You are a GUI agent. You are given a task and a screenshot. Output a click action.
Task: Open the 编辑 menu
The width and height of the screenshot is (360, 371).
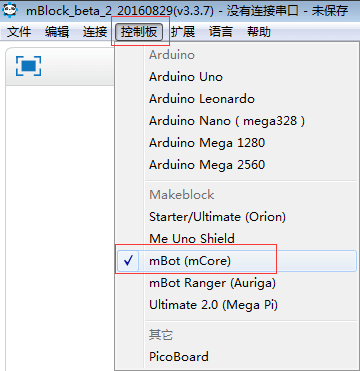click(57, 32)
